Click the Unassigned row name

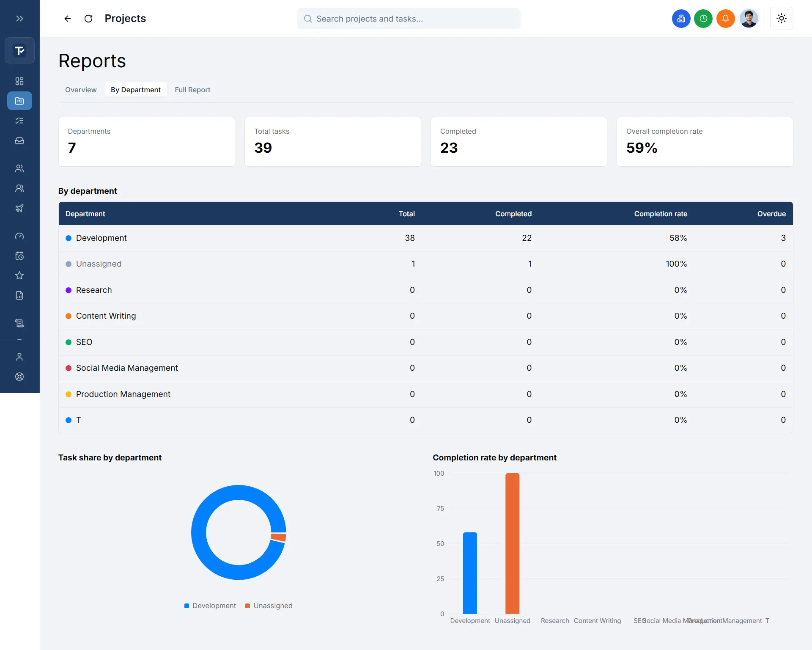coord(99,264)
